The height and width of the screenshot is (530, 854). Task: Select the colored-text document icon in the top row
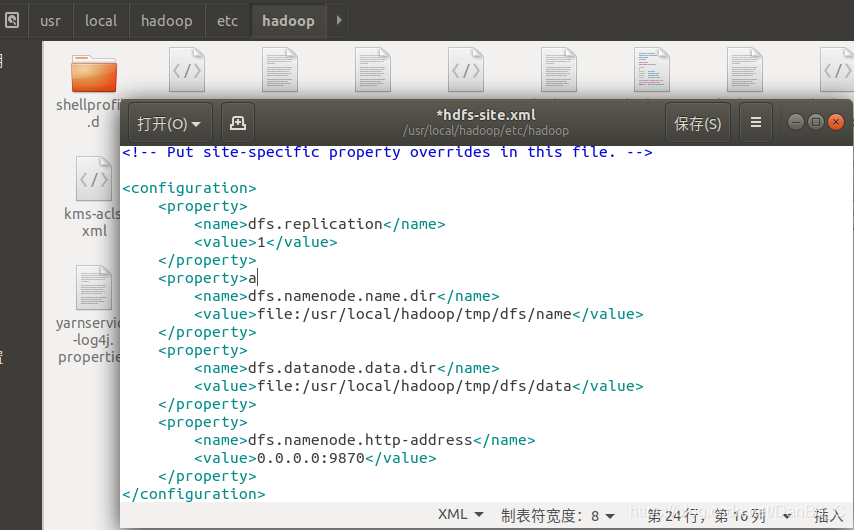pyautogui.click(x=652, y=70)
